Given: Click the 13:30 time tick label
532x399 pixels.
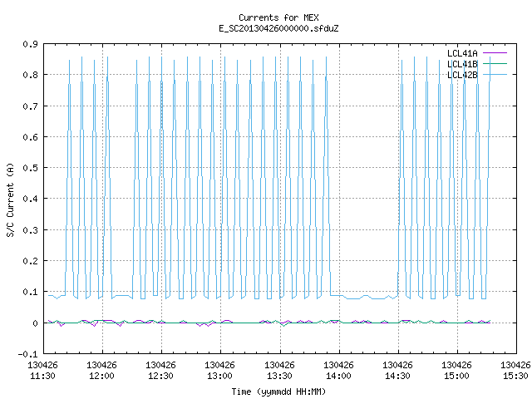Looking at the screenshot, I should [279, 376].
